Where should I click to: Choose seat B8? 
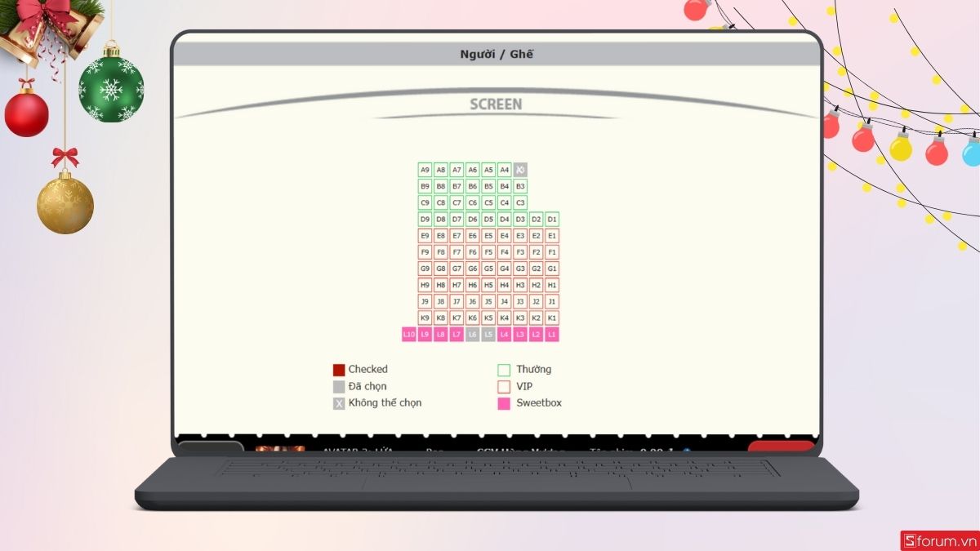pyautogui.click(x=441, y=186)
